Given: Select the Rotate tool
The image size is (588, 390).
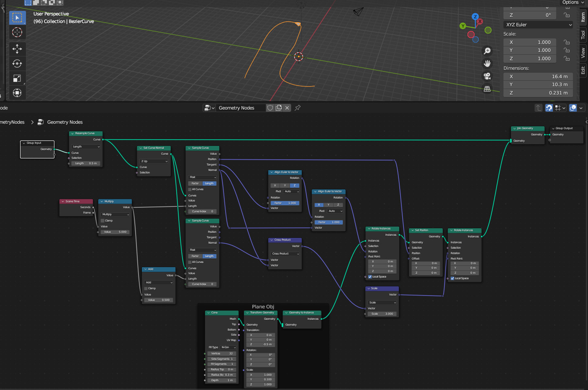Looking at the screenshot, I should click(x=17, y=63).
